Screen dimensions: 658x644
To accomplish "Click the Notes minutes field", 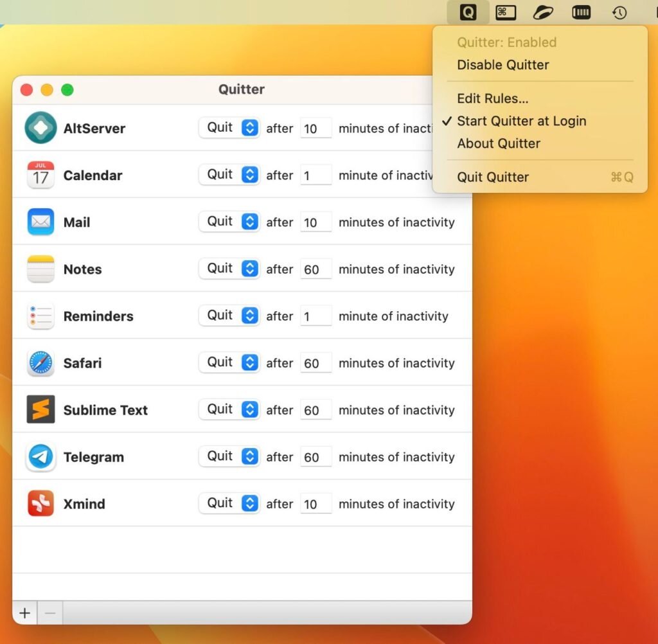I will tap(316, 269).
